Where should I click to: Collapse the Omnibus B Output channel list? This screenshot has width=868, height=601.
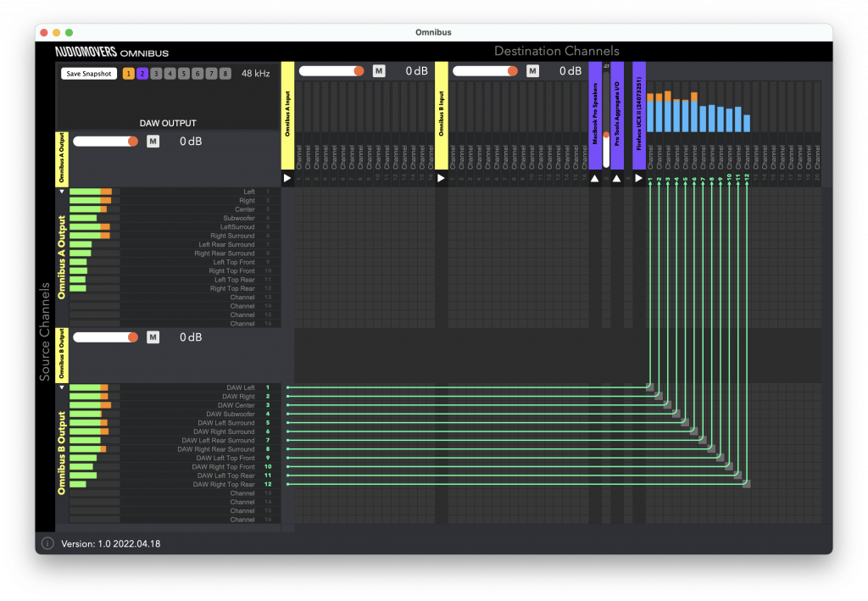[61, 387]
